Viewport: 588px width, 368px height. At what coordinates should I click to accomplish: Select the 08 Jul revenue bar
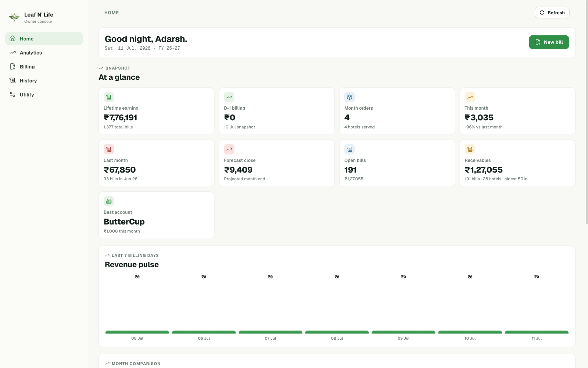pyautogui.click(x=337, y=332)
